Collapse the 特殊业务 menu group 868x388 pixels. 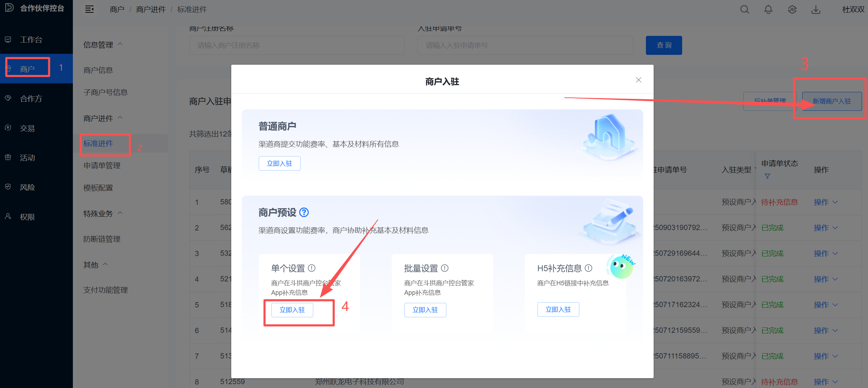[x=120, y=213]
